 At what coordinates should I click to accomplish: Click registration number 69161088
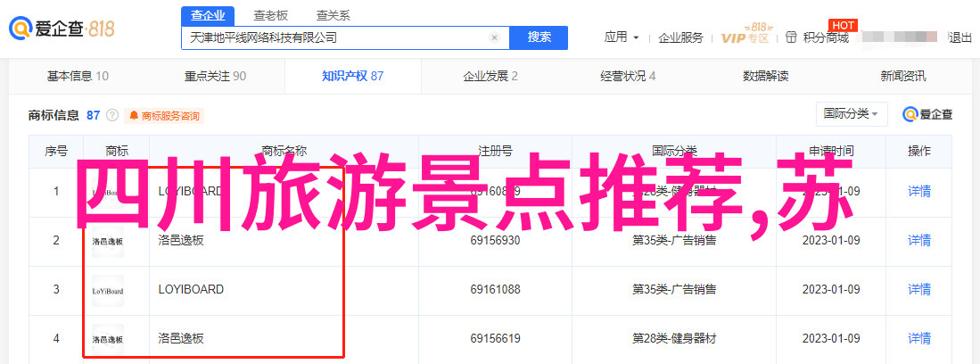[x=495, y=290]
